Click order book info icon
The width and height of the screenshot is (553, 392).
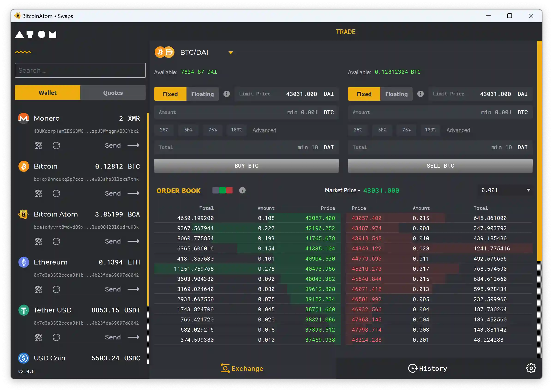click(x=242, y=190)
